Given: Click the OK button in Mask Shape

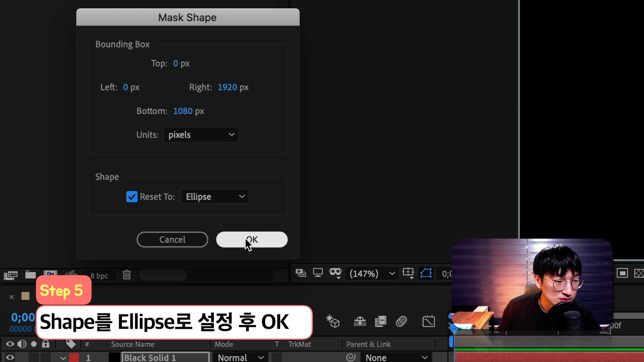Looking at the screenshot, I should 252,240.
